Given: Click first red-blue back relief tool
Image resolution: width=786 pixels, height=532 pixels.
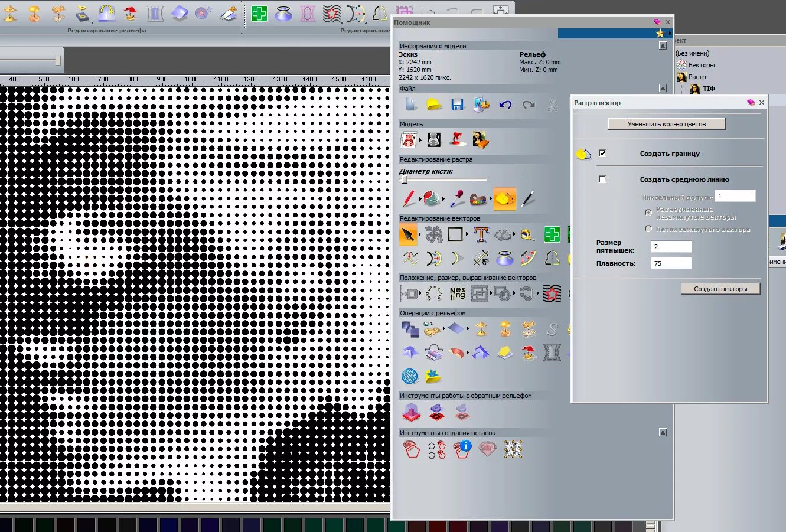Looking at the screenshot, I should pos(410,412).
